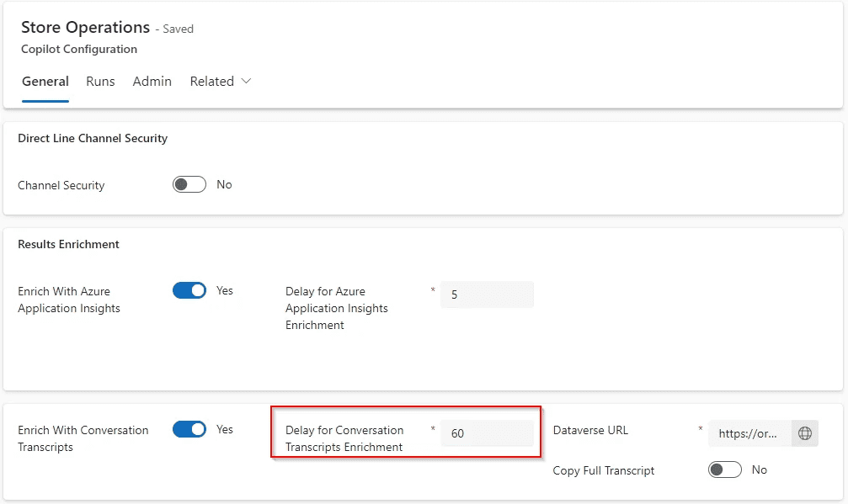
Task: Click the Direct Line Channel Security heading
Action: (93, 138)
